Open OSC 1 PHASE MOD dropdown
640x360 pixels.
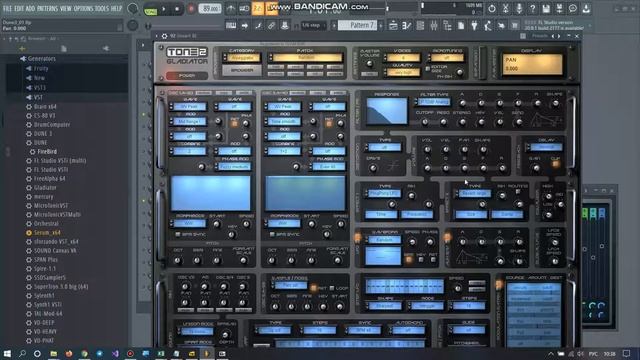pos(233,167)
